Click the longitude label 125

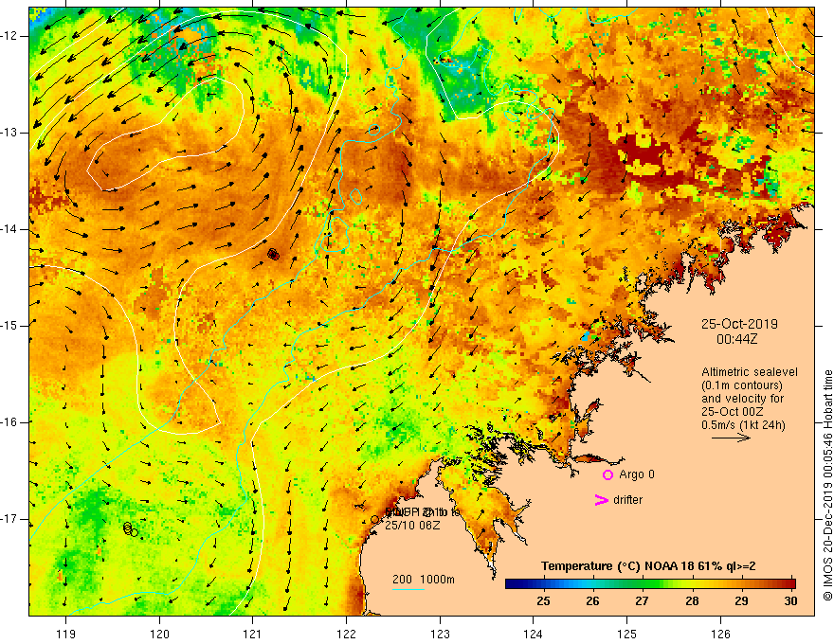coord(627,634)
